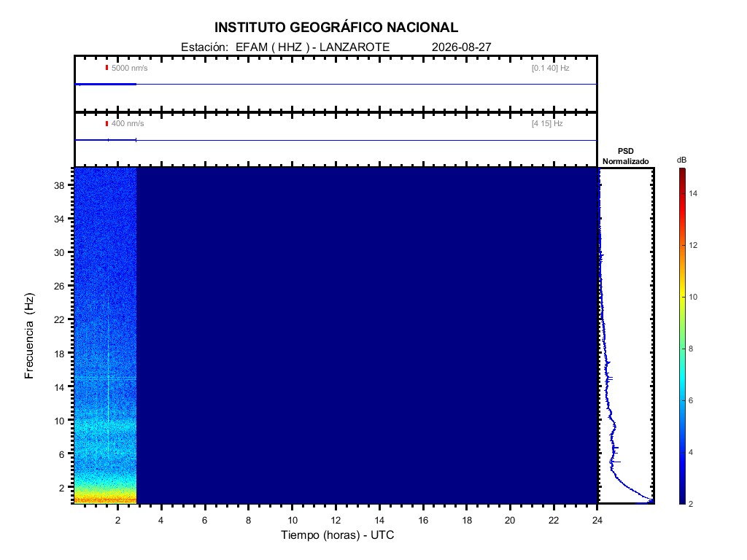Click the INSTITUTO GEOGRÁFICO NACIONAL title
The width and height of the screenshot is (747, 560).
coord(336,28)
